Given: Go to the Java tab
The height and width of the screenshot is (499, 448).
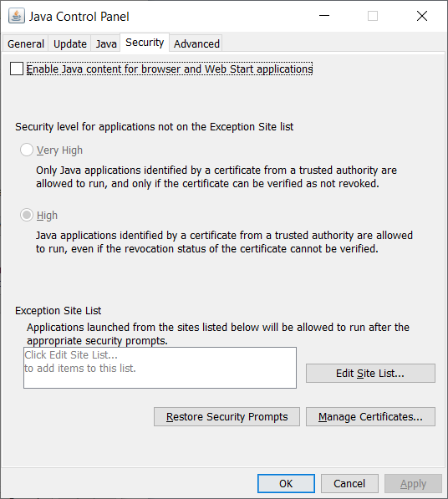Looking at the screenshot, I should pos(106,43).
